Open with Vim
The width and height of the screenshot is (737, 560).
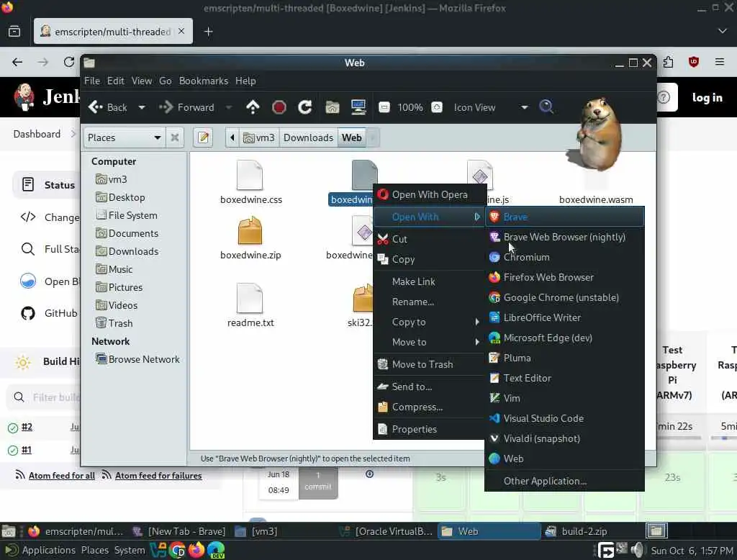tap(564, 398)
